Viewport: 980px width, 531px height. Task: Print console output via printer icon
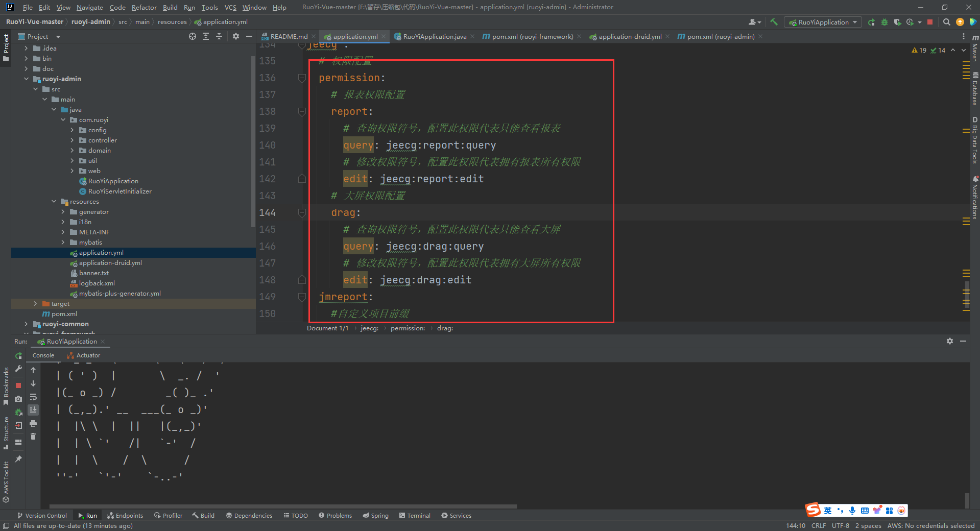33,423
